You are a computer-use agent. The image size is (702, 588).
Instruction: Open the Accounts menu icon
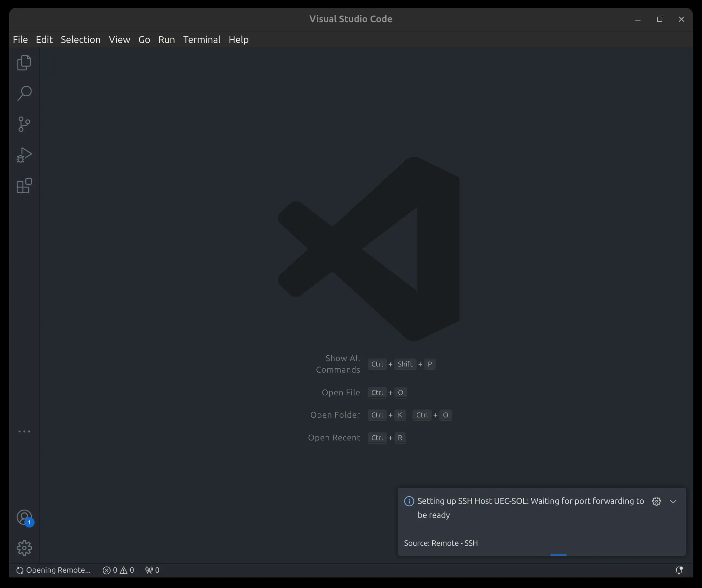pyautogui.click(x=24, y=518)
